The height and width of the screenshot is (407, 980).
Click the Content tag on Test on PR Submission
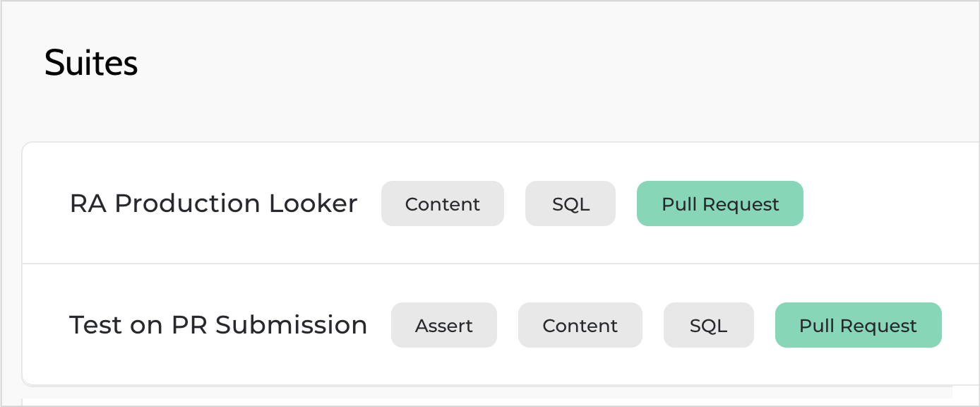click(580, 326)
